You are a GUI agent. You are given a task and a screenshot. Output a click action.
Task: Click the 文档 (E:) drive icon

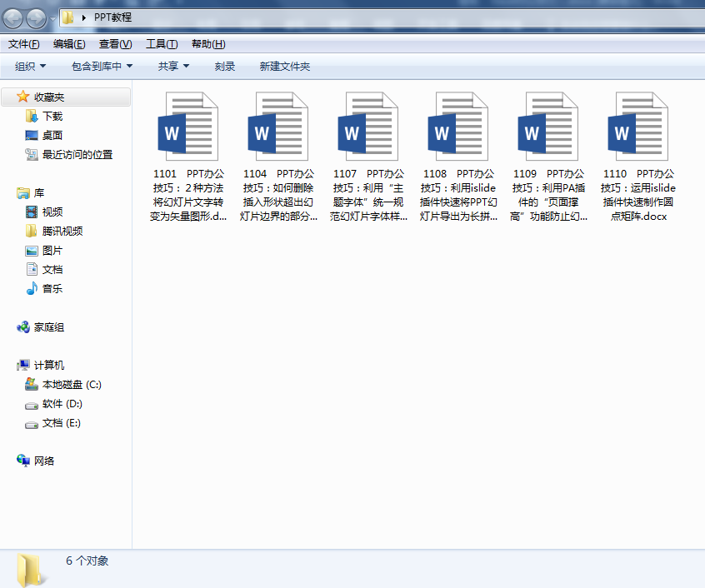32,425
